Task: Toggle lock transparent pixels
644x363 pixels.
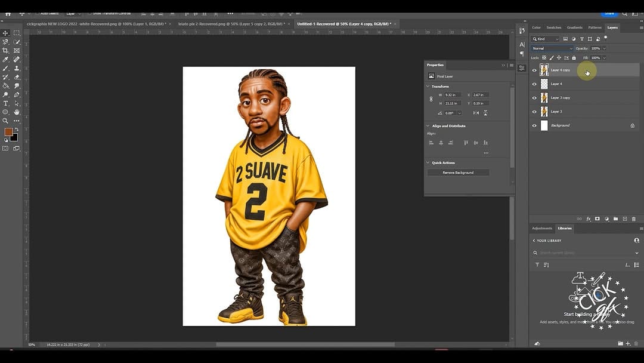Action: coord(544,58)
